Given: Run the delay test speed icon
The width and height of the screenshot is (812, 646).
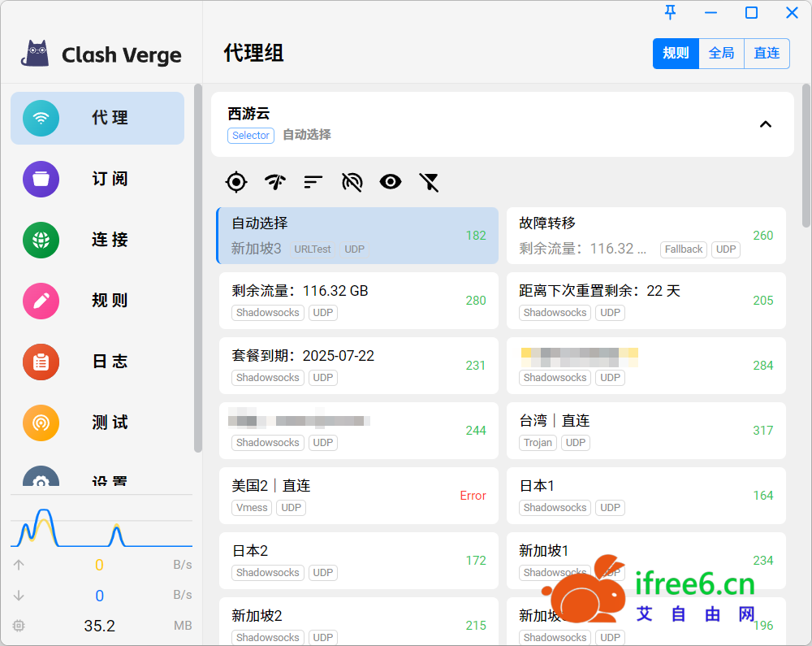Looking at the screenshot, I should pyautogui.click(x=275, y=182).
